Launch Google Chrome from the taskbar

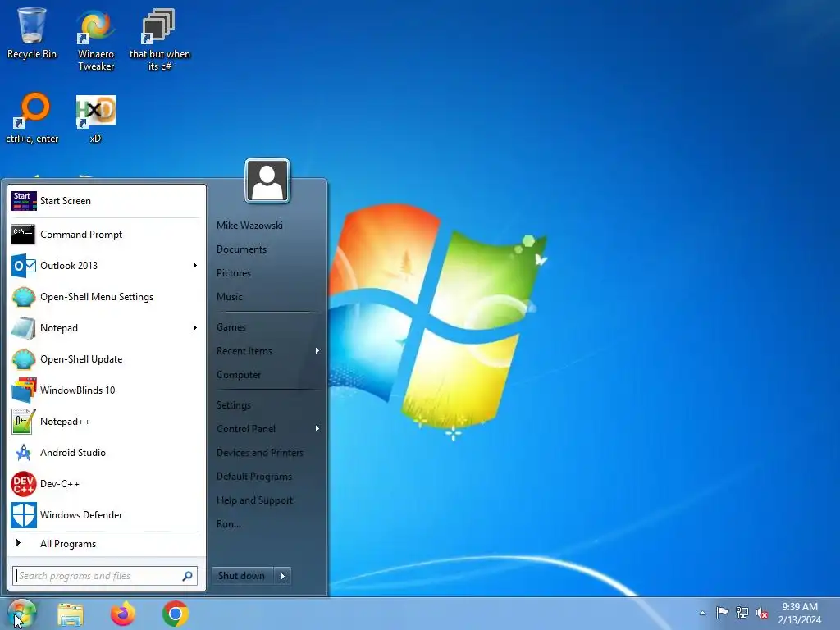(176, 614)
